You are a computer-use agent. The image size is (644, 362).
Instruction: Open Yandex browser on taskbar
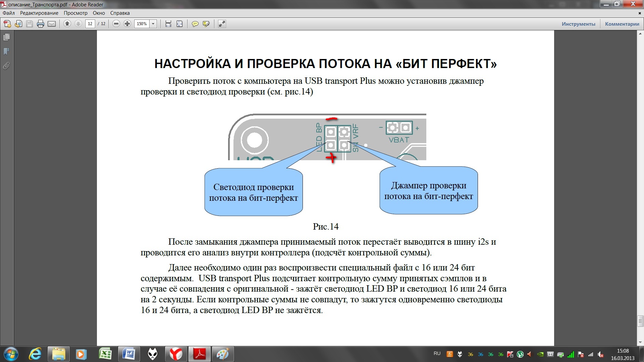[176, 354]
